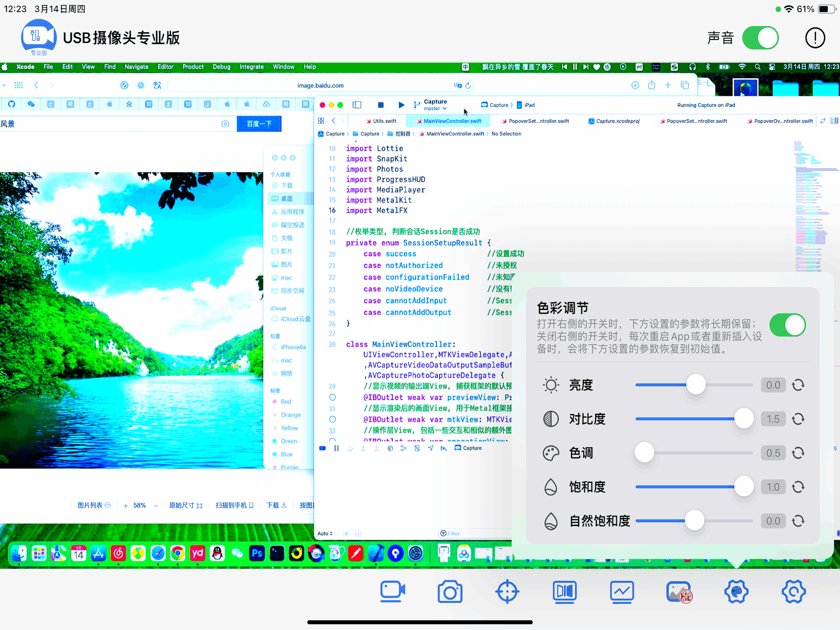Open the chart monitor icon
Screen dimensions: 840x630
coord(622,592)
